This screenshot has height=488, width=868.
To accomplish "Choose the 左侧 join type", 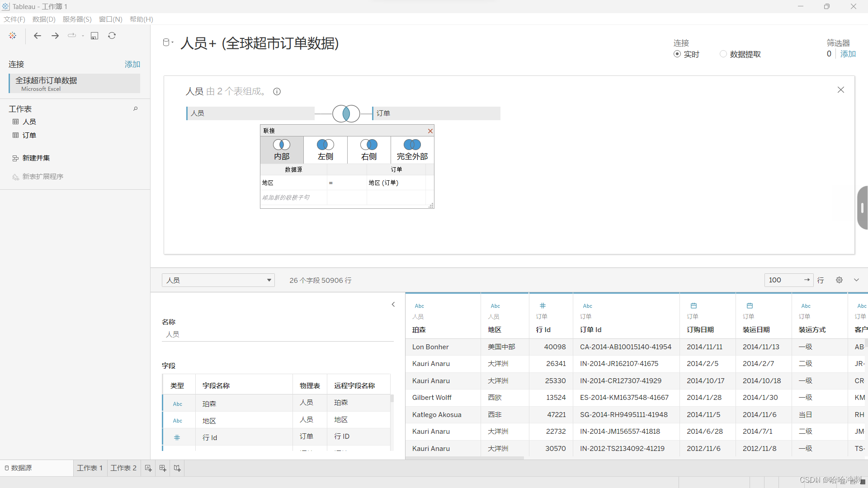I will (325, 150).
